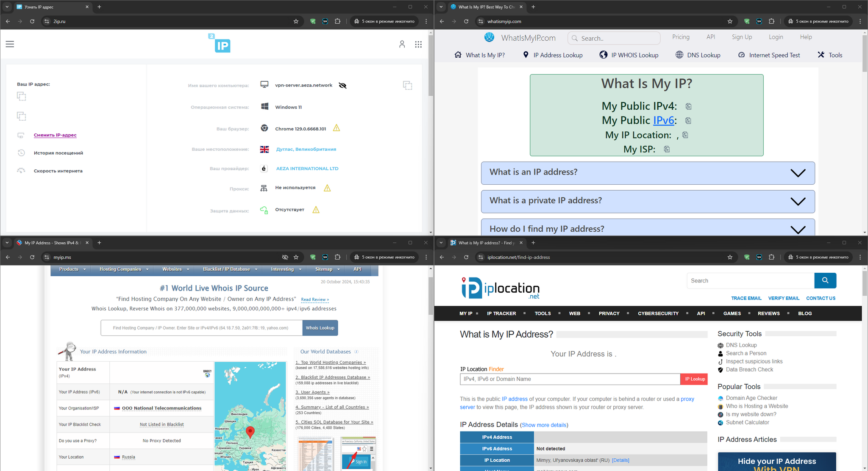
Task: Click the 'What Is My IP?' menu tab
Action: [x=483, y=55]
